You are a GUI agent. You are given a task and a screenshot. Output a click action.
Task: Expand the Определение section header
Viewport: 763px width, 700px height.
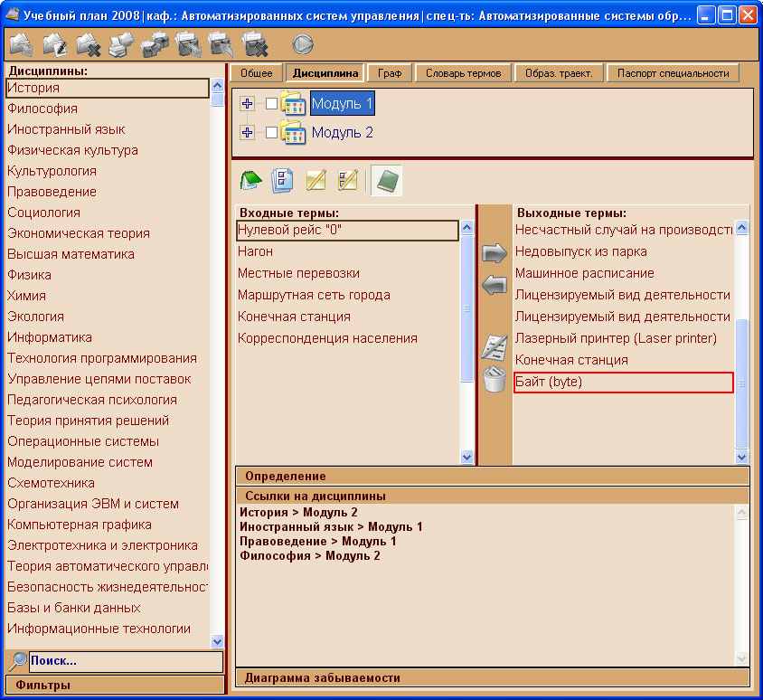(492, 476)
